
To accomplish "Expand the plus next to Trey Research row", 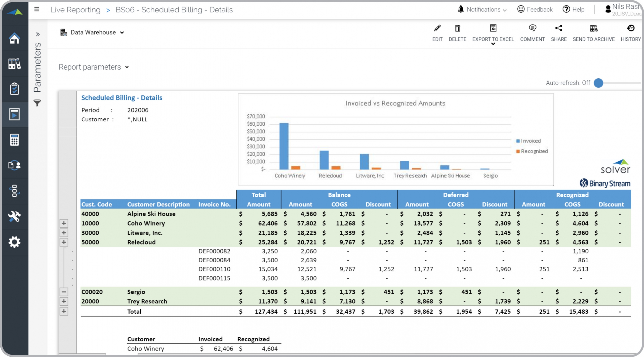I will click(x=64, y=301).
